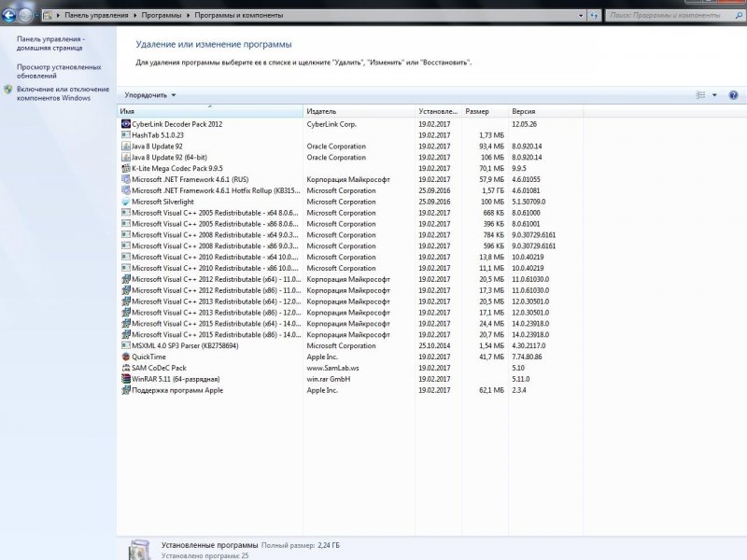The image size is (747, 560).
Task: Click the size cell 93,4 МБ
Action: (492, 147)
